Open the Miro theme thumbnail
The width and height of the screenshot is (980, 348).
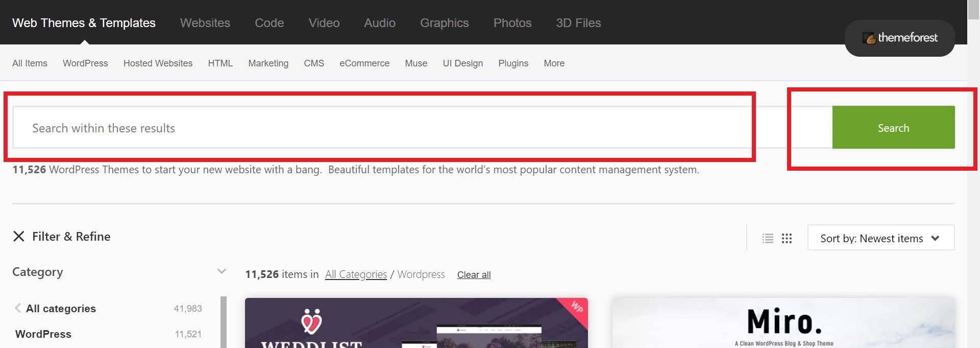pyautogui.click(x=783, y=323)
